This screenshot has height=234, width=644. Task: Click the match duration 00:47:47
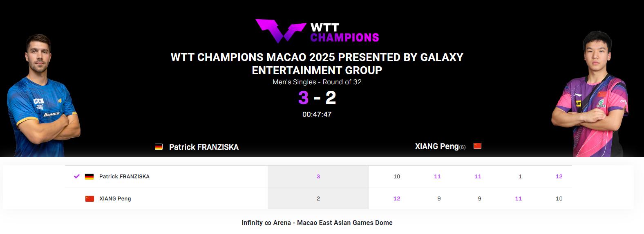coord(317,114)
